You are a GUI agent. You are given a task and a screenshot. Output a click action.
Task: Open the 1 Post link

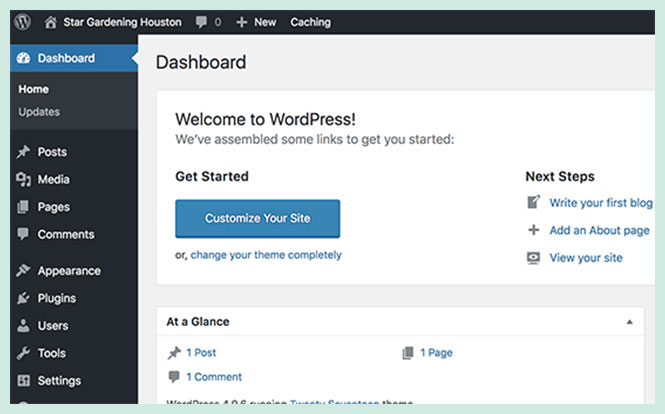pos(201,352)
